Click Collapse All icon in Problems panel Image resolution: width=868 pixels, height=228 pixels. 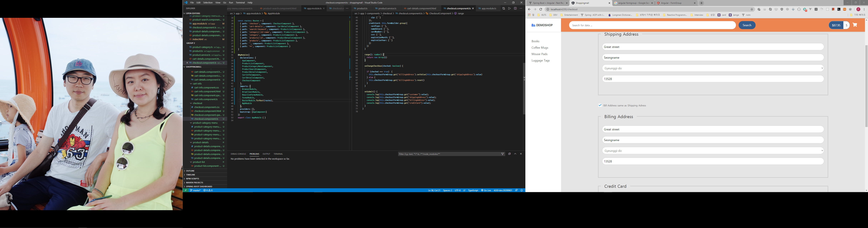click(x=509, y=154)
